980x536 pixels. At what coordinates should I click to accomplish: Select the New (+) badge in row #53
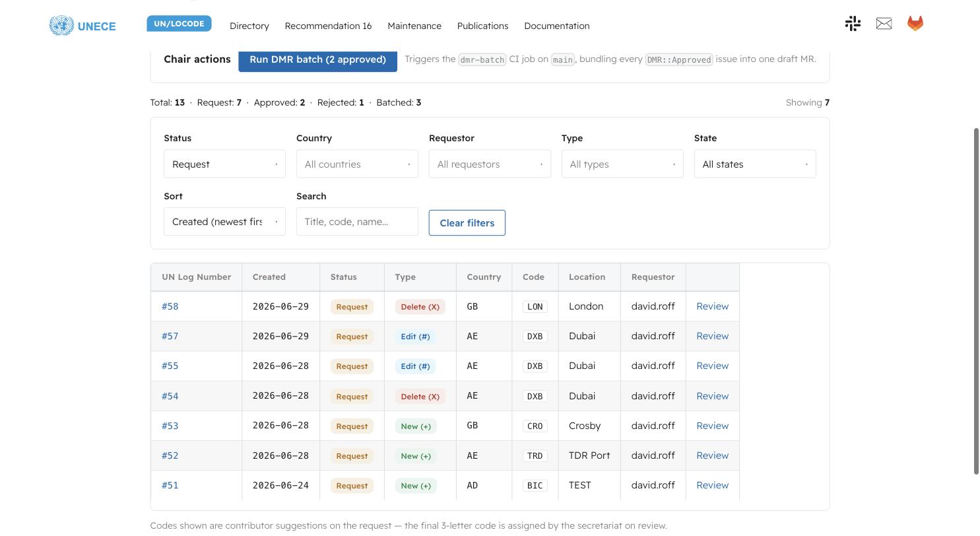point(416,426)
